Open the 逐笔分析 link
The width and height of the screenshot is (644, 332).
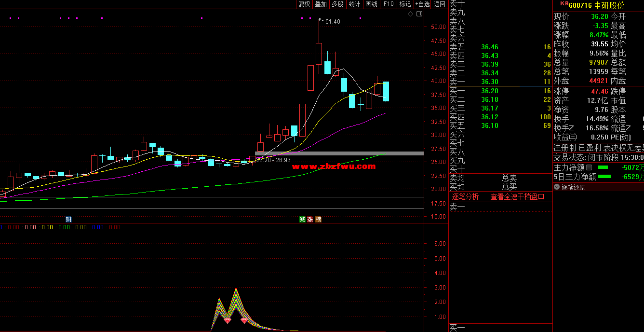[x=465, y=196]
